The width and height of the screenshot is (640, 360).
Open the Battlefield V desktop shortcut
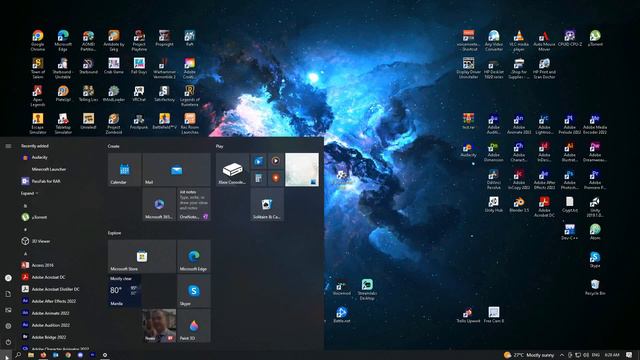[164, 121]
